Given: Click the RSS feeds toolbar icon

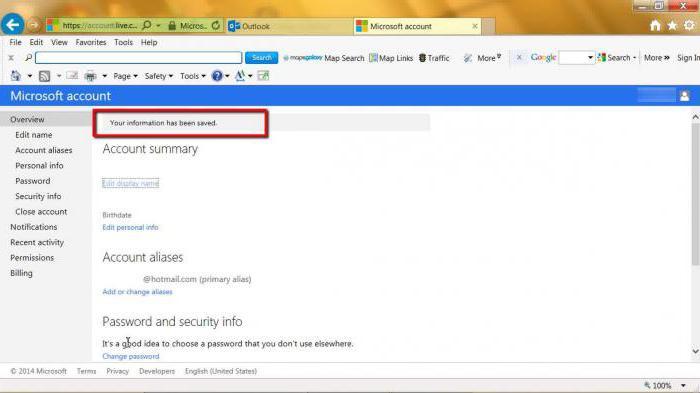Looking at the screenshot, I should 44,76.
